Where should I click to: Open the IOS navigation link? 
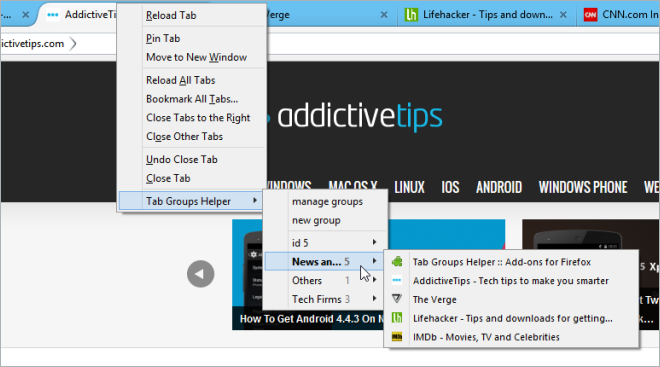[x=450, y=187]
